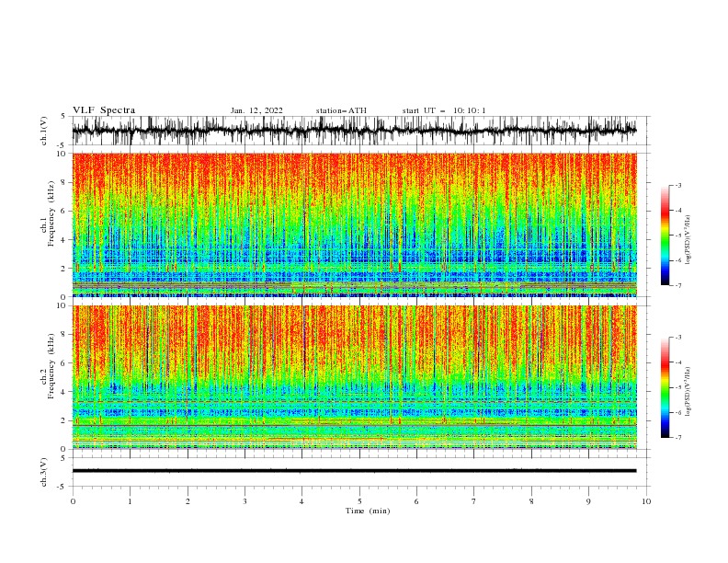This screenshot has height=563, width=728.
Task: Click time axis tick label "9"
Action: [588, 501]
